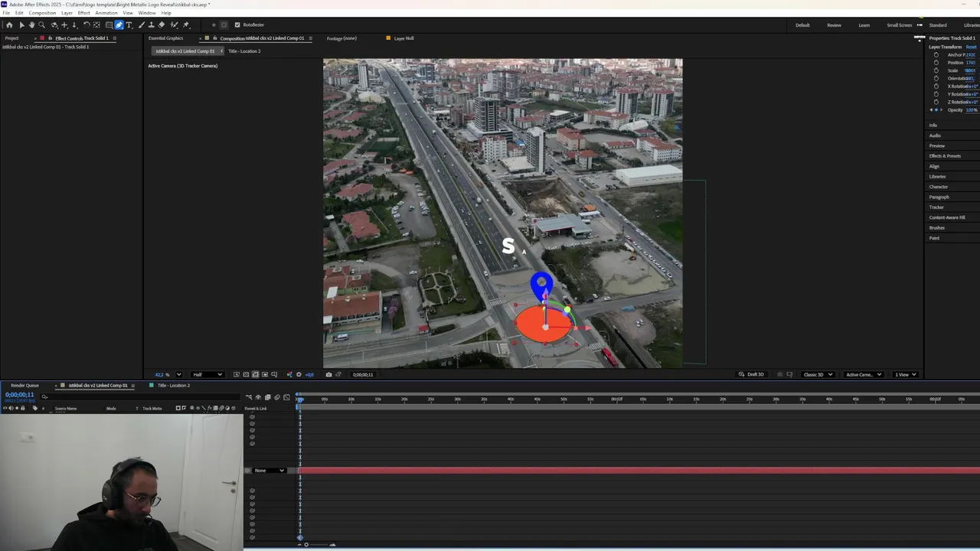Open the 1 View layout dropdown
The height and width of the screenshot is (551, 980).
pos(906,375)
